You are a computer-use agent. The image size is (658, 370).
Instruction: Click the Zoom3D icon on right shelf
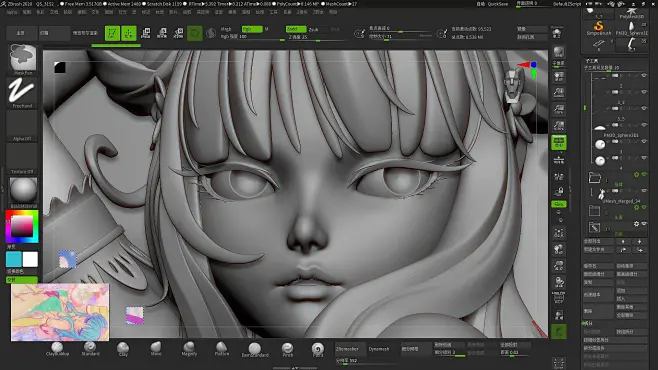559,266
